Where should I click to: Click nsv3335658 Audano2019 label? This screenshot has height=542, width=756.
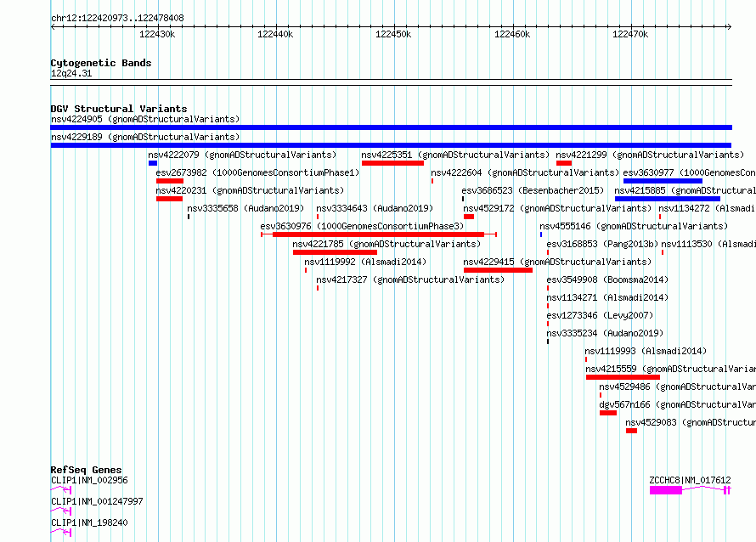(x=245, y=208)
